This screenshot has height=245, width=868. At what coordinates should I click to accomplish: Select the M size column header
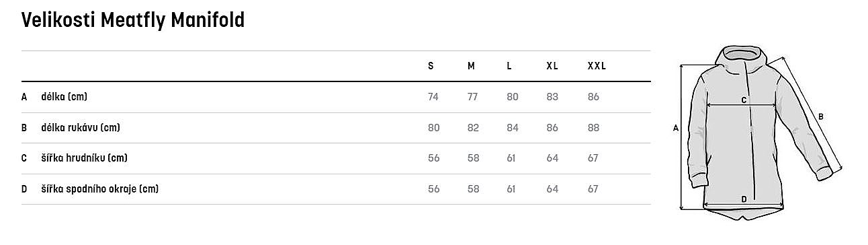(x=471, y=66)
